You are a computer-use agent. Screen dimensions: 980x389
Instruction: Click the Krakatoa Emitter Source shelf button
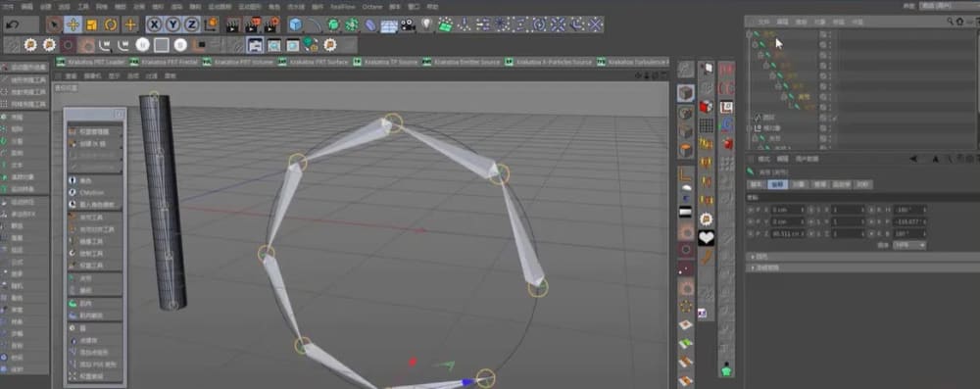(x=462, y=62)
